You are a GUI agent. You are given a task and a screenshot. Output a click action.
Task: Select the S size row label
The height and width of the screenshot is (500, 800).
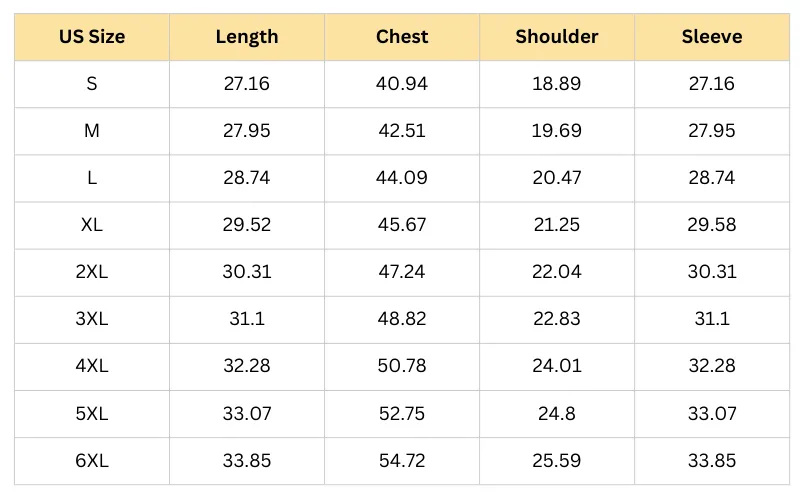click(x=92, y=84)
